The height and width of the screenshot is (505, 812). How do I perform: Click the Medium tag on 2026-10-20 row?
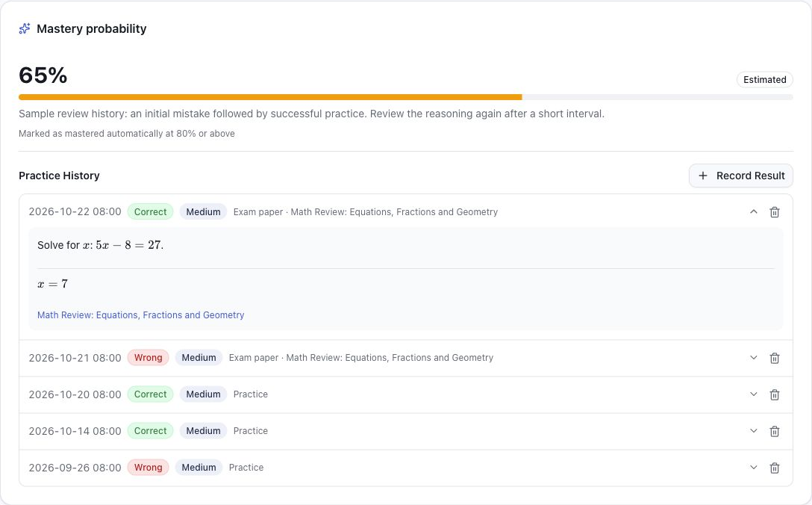tap(203, 394)
